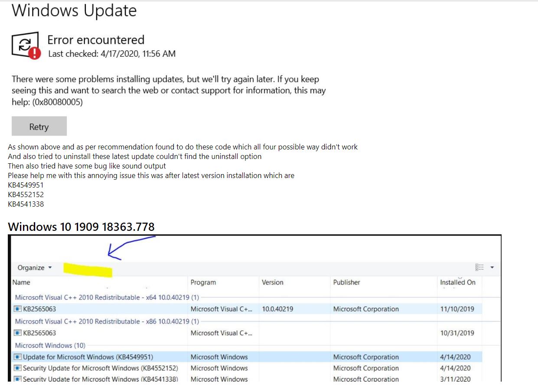Click Microsoft Visual C+... program in the 10/31/2019 row
Image resolution: width=538 pixels, height=392 pixels.
(222, 333)
